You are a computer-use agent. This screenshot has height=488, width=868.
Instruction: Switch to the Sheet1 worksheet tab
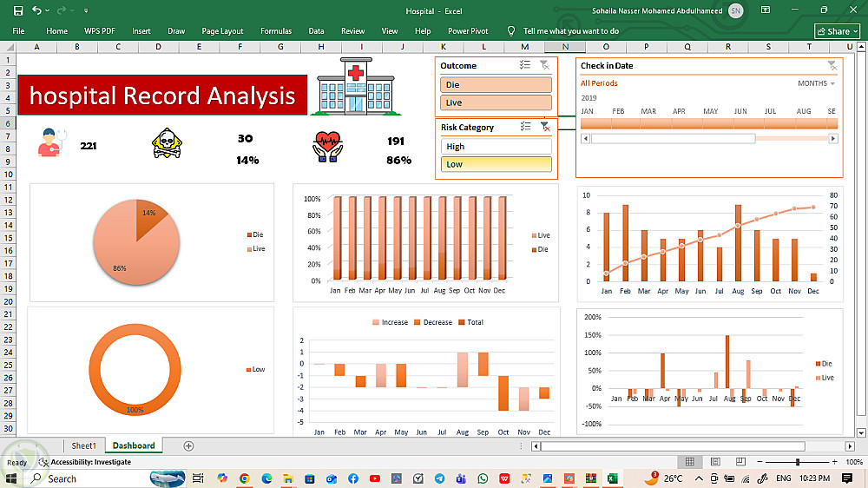pos(83,446)
